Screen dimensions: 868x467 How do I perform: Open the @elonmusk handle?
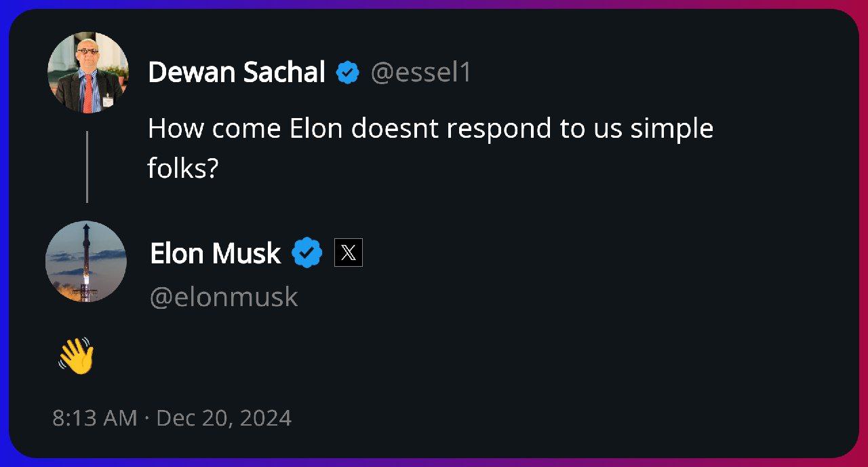(223, 297)
